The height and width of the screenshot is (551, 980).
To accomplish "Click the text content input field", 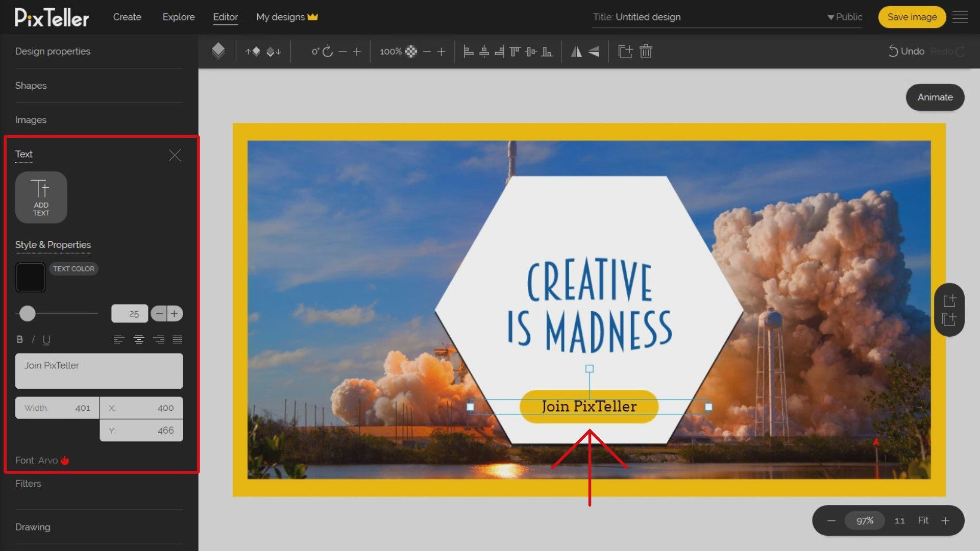I will 99,371.
